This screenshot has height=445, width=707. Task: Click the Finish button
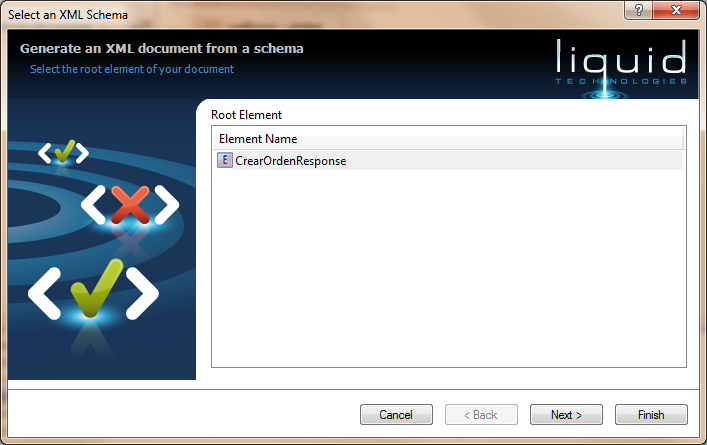[651, 415]
